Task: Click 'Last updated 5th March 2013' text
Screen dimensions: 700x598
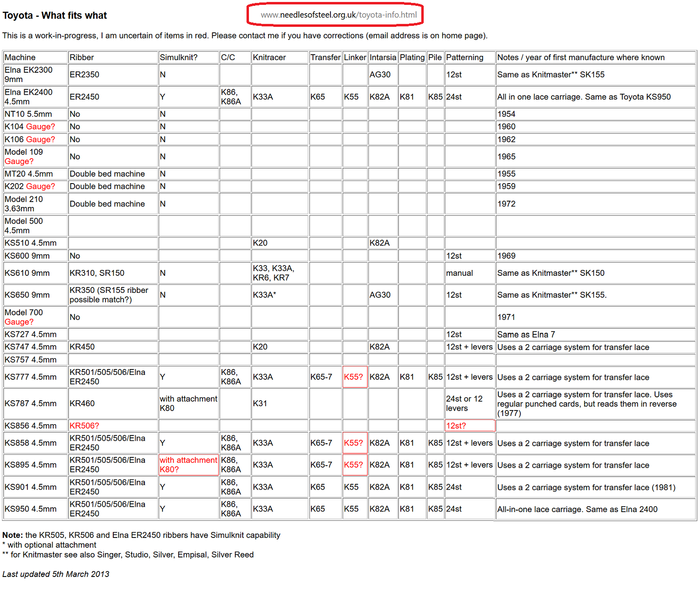Action: coord(56,574)
